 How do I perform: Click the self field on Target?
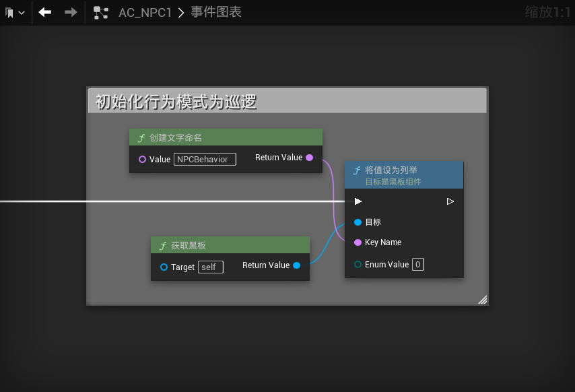(211, 267)
